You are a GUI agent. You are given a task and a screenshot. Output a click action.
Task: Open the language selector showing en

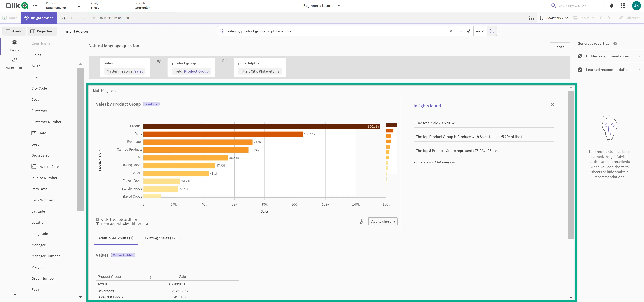pyautogui.click(x=480, y=31)
